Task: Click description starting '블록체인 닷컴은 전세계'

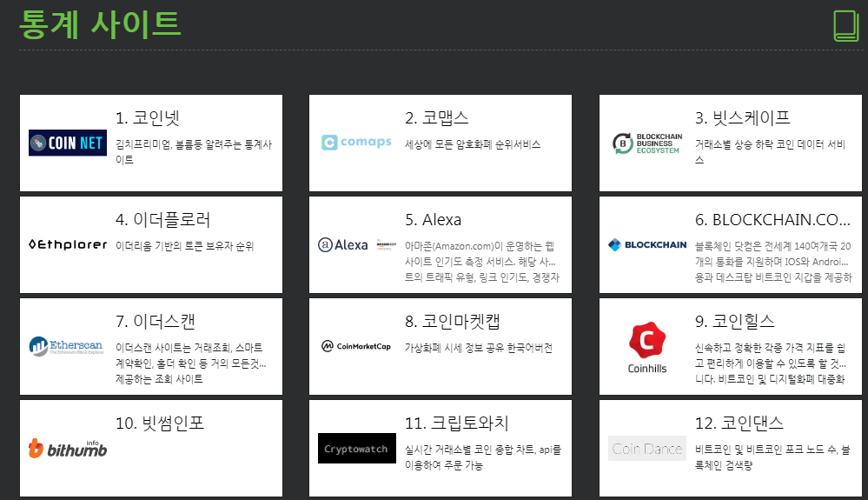Action: (x=772, y=262)
